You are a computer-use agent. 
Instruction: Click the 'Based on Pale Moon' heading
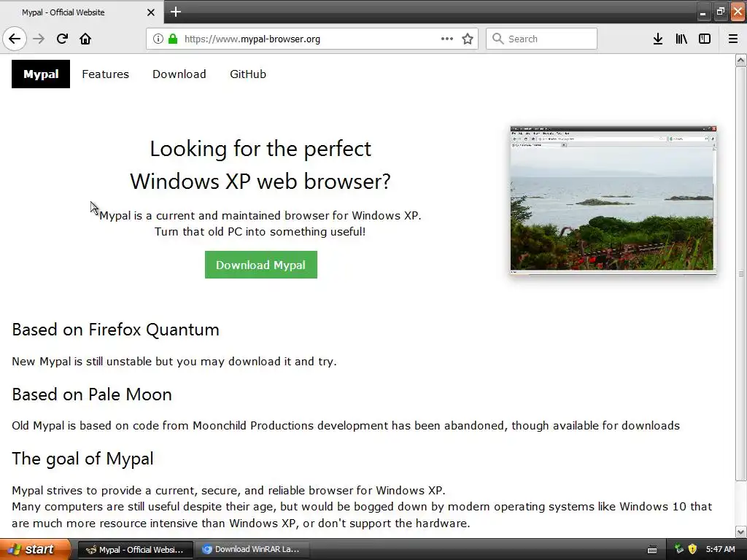92,394
